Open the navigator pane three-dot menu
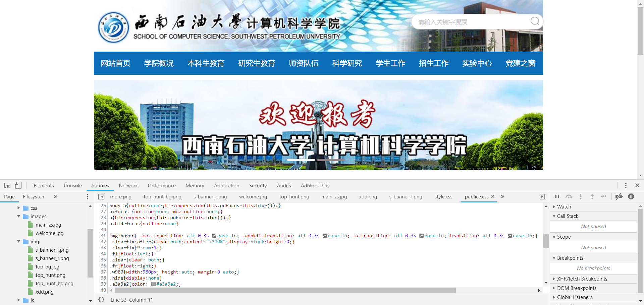This screenshot has height=305, width=644. 88,197
